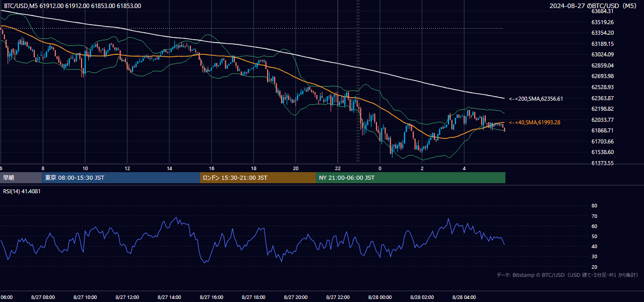Screen dimensions: 644x302
Task: Click hour label 4 under price chart
Action: [x=464, y=169]
